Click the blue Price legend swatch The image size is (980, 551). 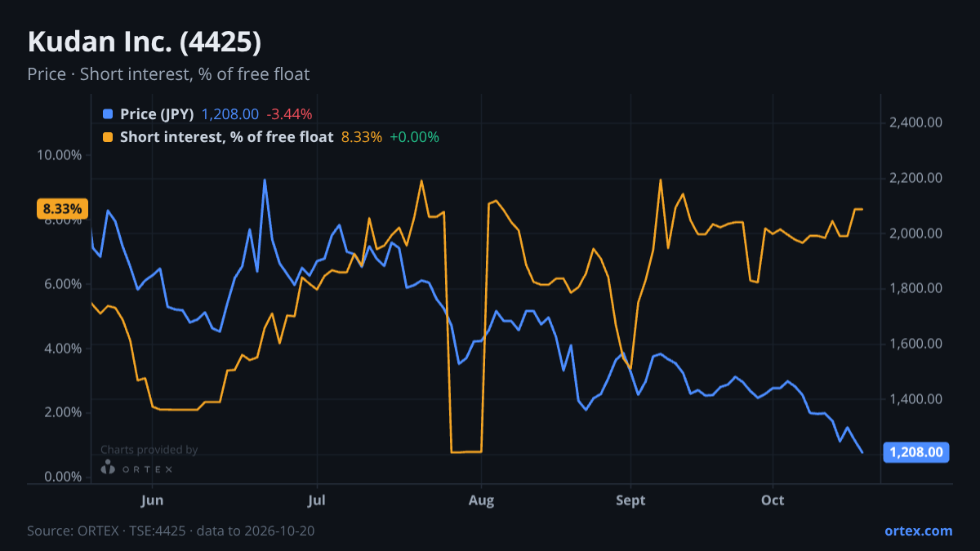[x=108, y=114]
